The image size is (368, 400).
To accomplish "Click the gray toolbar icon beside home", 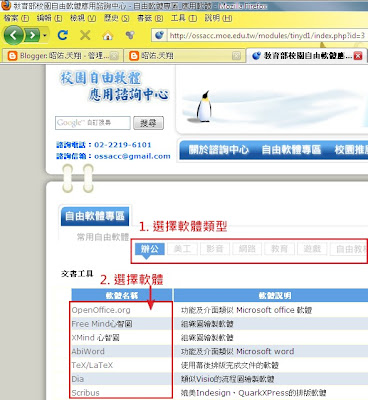I will tap(130, 35).
